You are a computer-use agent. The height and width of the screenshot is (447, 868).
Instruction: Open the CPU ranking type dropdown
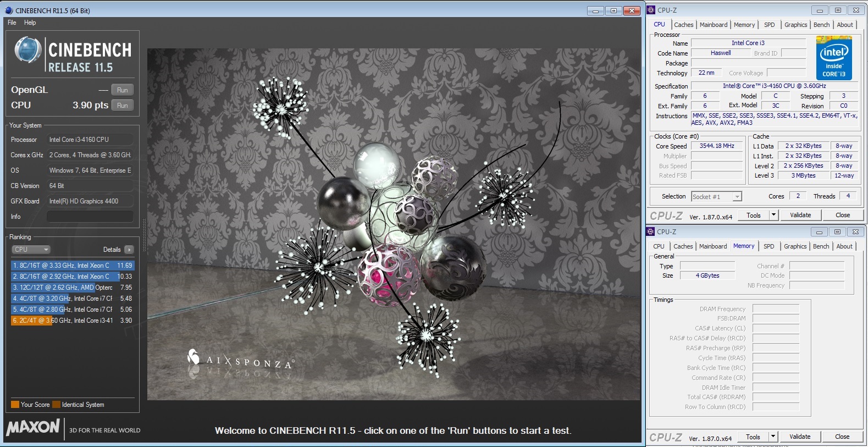point(31,250)
